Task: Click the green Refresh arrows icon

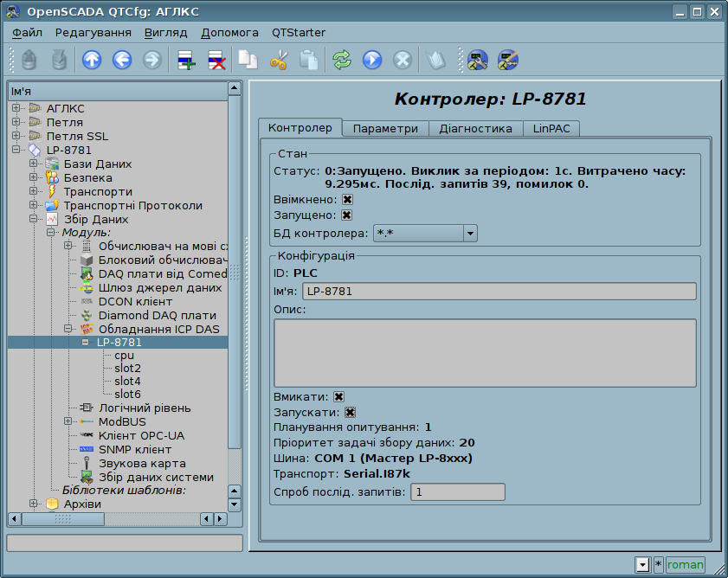Action: [342, 60]
